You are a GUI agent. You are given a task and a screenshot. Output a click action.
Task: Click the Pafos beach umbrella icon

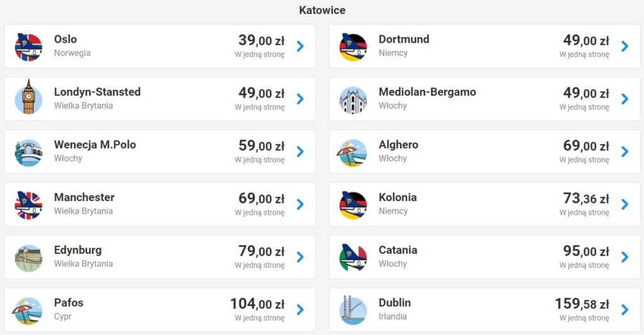(28, 310)
